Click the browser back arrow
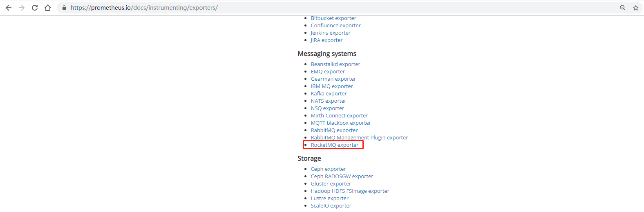Image resolution: width=644 pixels, height=212 pixels. (x=9, y=8)
